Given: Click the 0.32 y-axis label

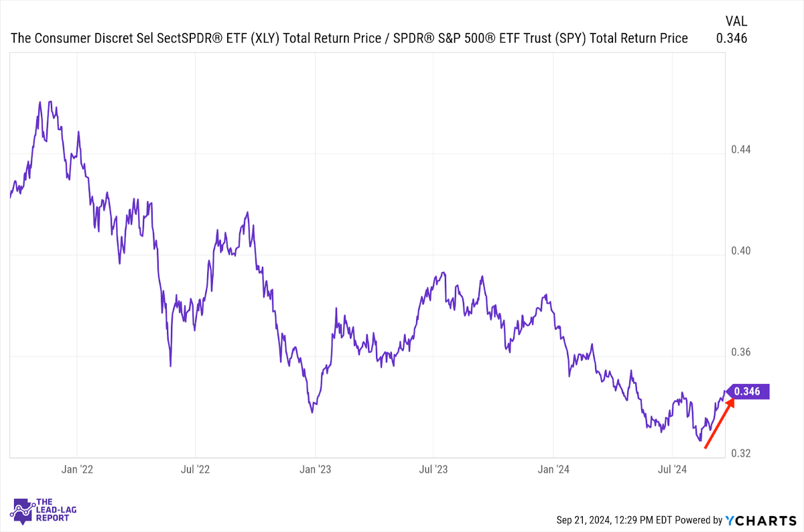Looking at the screenshot, I should click(740, 454).
